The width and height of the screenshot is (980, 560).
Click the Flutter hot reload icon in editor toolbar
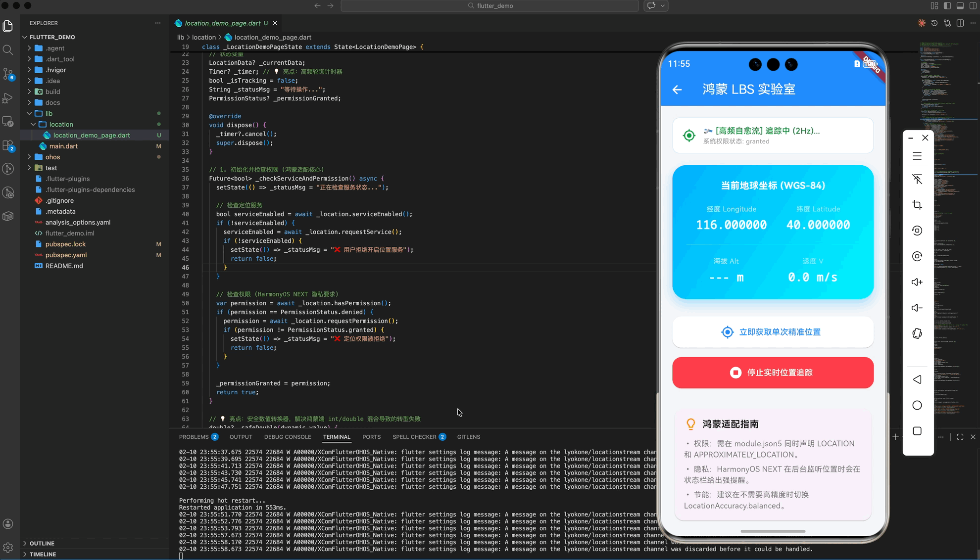tap(922, 23)
